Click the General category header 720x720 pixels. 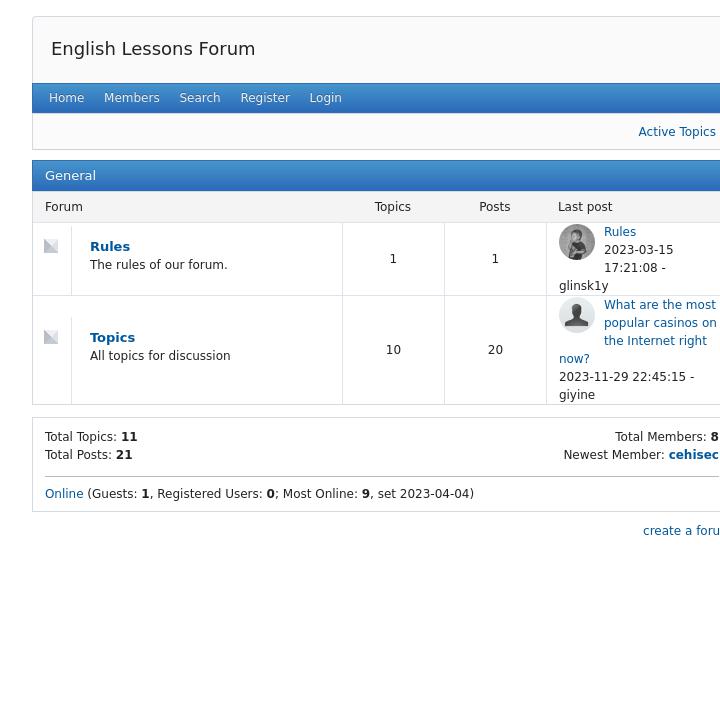pos(70,175)
